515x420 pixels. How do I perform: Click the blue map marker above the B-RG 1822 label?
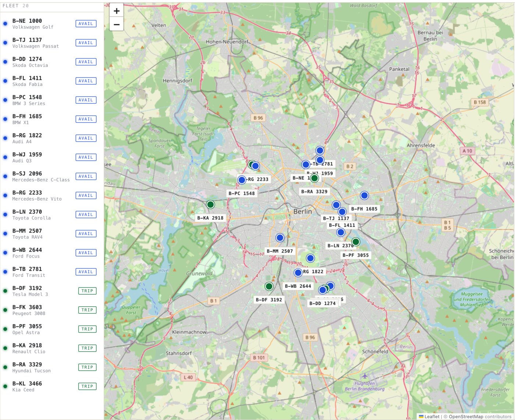[x=310, y=258]
